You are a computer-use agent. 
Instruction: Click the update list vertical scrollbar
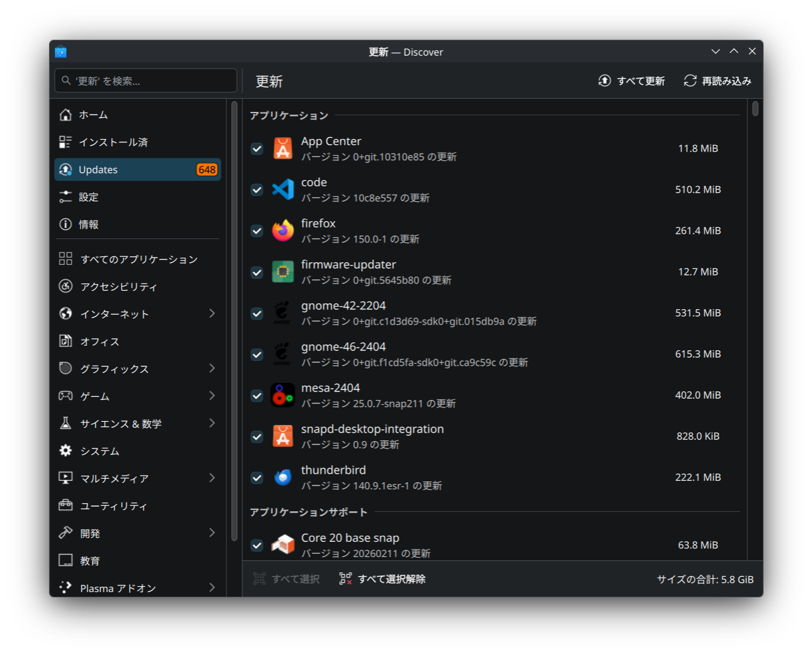(x=755, y=109)
